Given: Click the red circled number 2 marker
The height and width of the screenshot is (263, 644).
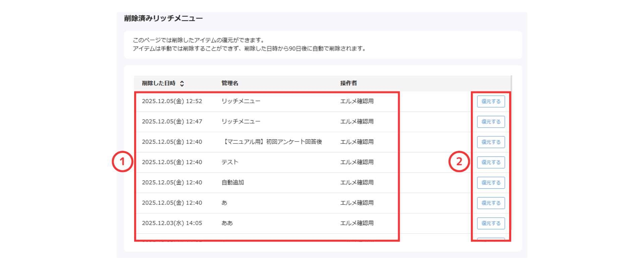Looking at the screenshot, I should pos(459,162).
